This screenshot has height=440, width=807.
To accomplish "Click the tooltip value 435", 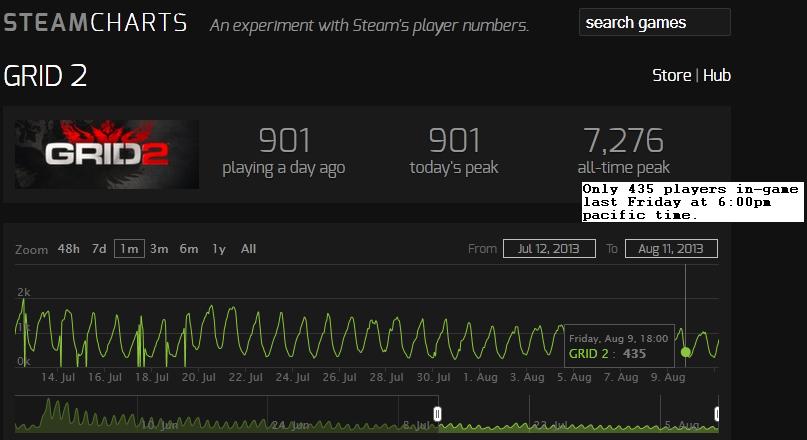I will (634, 354).
